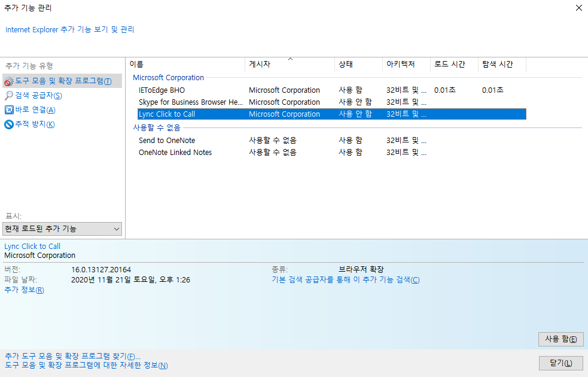Select Skype for Business Browser Helper row
Viewport: 588px width, 377px height.
tap(332, 102)
